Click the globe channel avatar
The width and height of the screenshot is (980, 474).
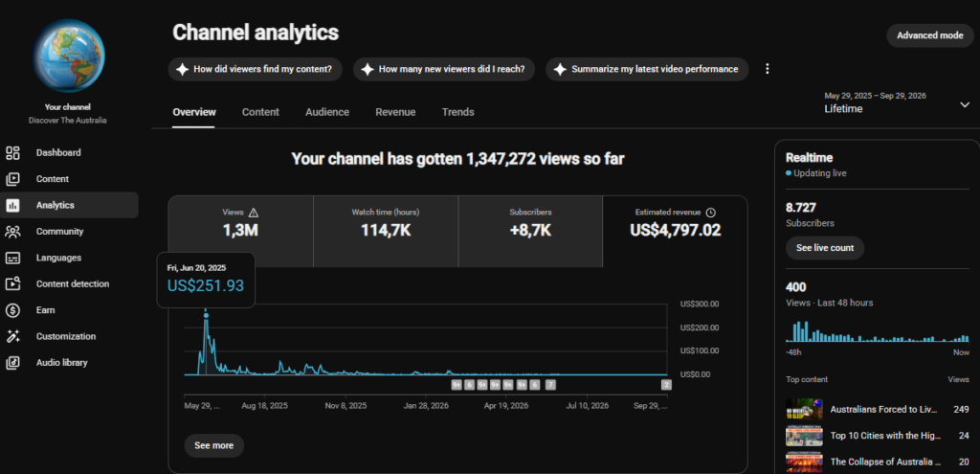tap(68, 56)
